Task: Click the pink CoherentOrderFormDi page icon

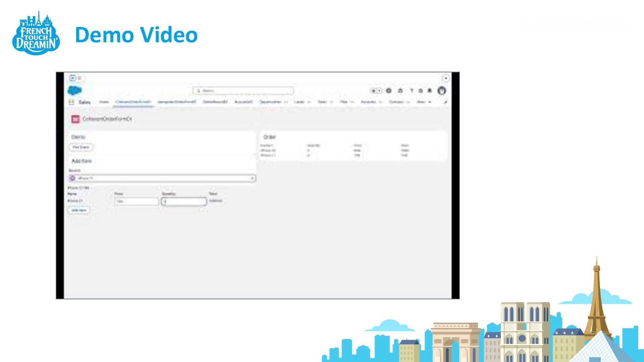Action: click(x=75, y=119)
